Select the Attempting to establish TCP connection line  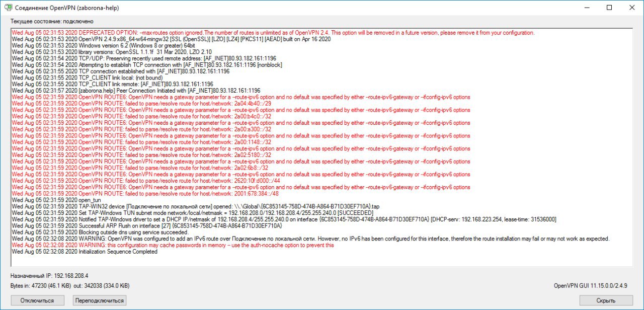click(x=147, y=65)
